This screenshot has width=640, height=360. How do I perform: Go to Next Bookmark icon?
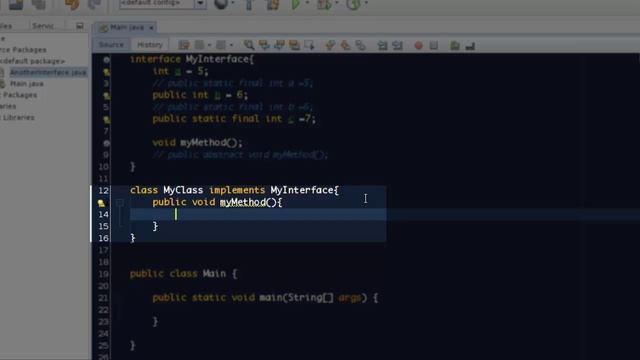[345, 45]
